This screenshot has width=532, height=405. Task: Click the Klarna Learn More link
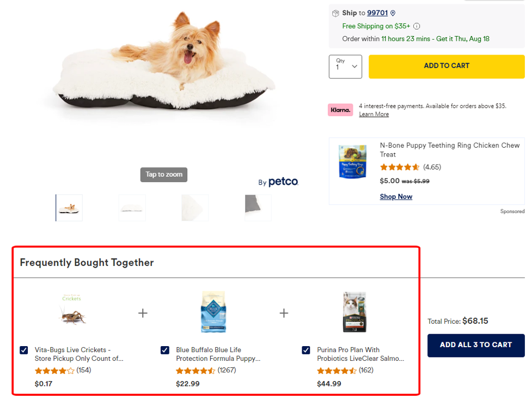374,114
